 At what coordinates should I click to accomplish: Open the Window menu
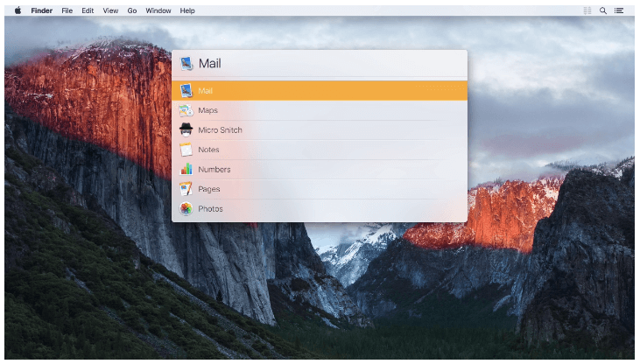point(158,10)
